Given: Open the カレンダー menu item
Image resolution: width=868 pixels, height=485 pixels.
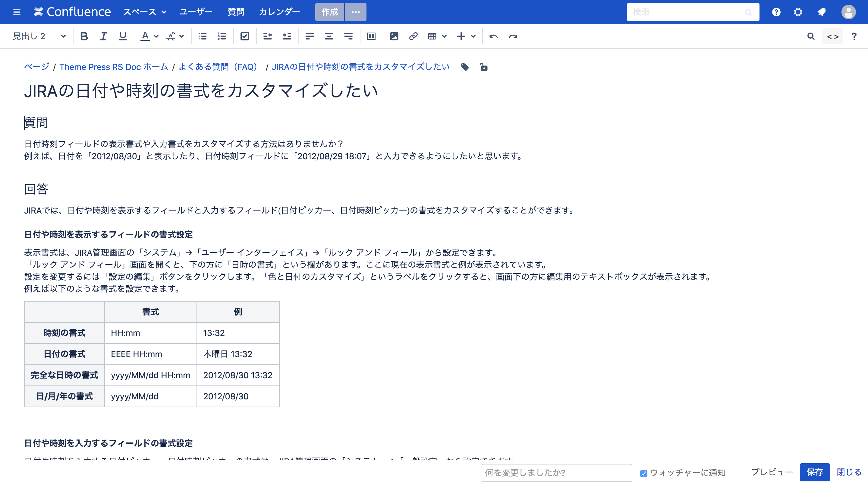Looking at the screenshot, I should [279, 12].
